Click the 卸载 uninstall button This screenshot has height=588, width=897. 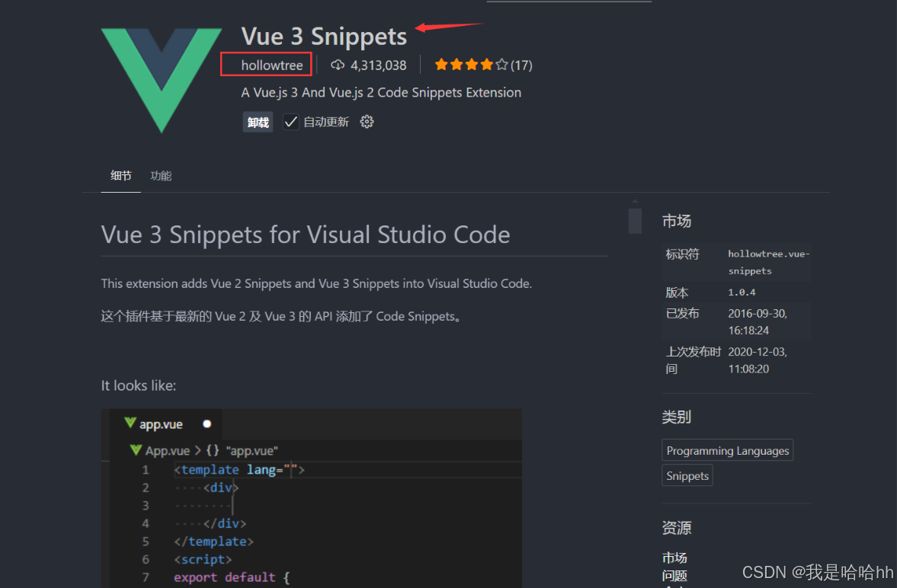[258, 123]
